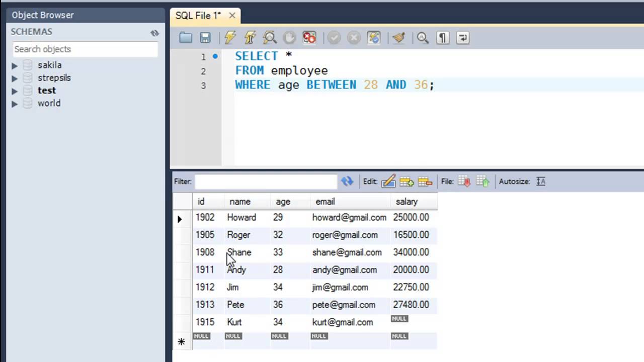Viewport: 644px width, 362px height.
Task: Save the SQL script to file
Action: [x=205, y=38]
